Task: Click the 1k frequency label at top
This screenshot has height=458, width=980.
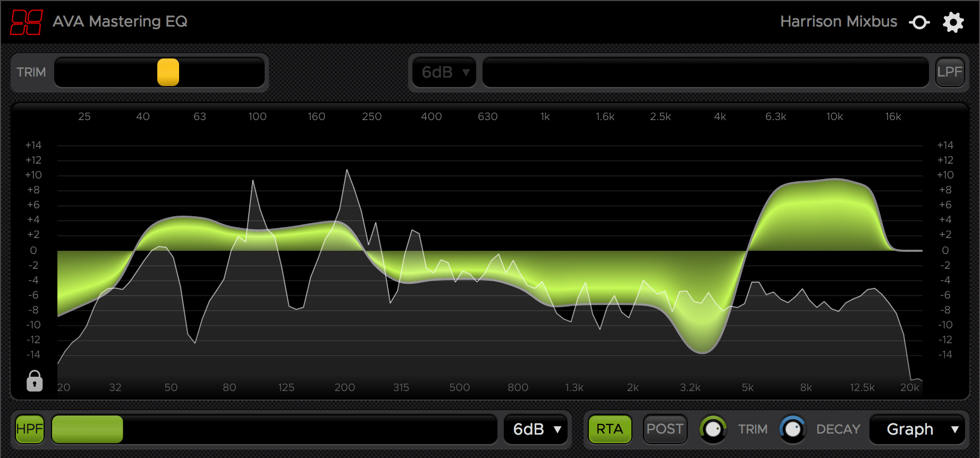Action: click(545, 116)
